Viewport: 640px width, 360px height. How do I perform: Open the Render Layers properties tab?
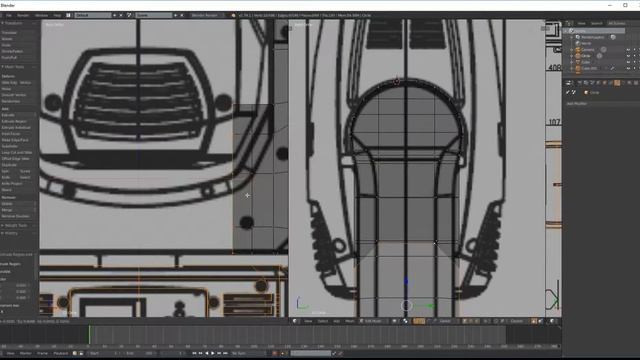(x=586, y=82)
